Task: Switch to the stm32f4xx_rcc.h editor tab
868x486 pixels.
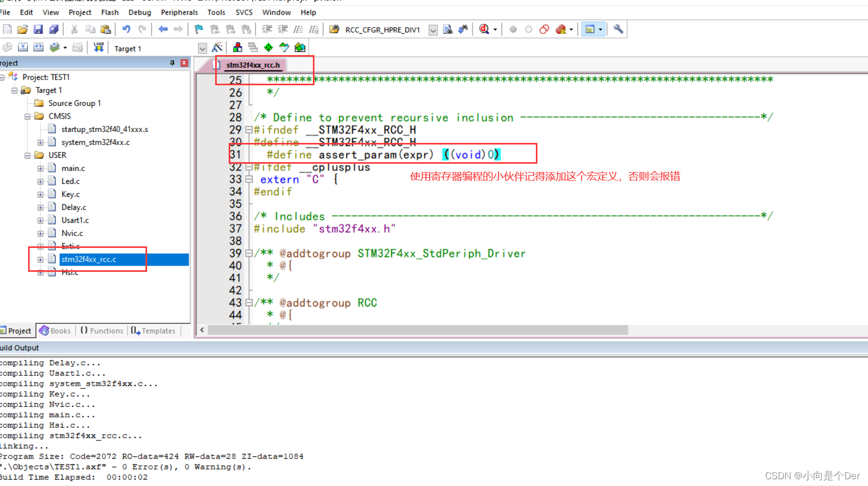Action: (253, 65)
